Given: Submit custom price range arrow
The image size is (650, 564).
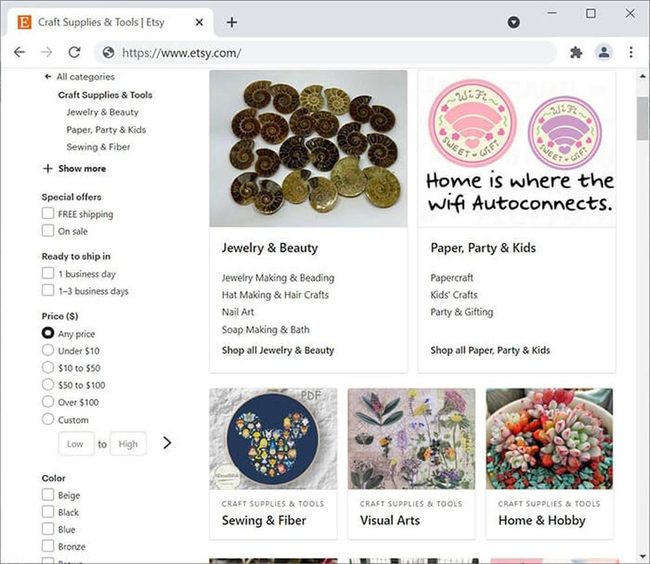Looking at the screenshot, I should pyautogui.click(x=167, y=443).
